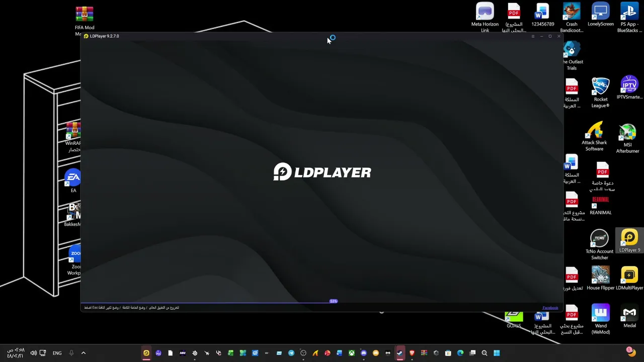The width and height of the screenshot is (644, 362).
Task: Open the Windows Start menu
Action: point(497,353)
